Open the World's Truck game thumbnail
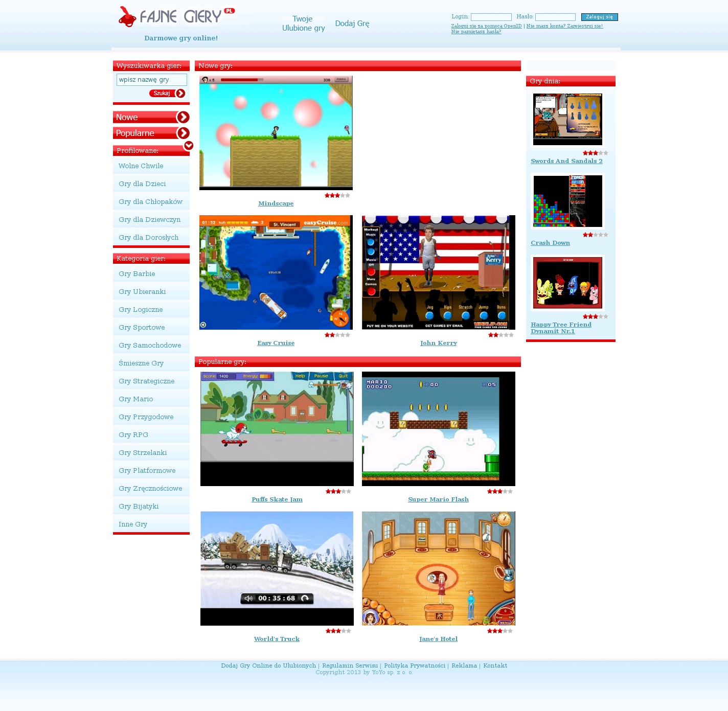The height and width of the screenshot is (711, 728). 277,568
